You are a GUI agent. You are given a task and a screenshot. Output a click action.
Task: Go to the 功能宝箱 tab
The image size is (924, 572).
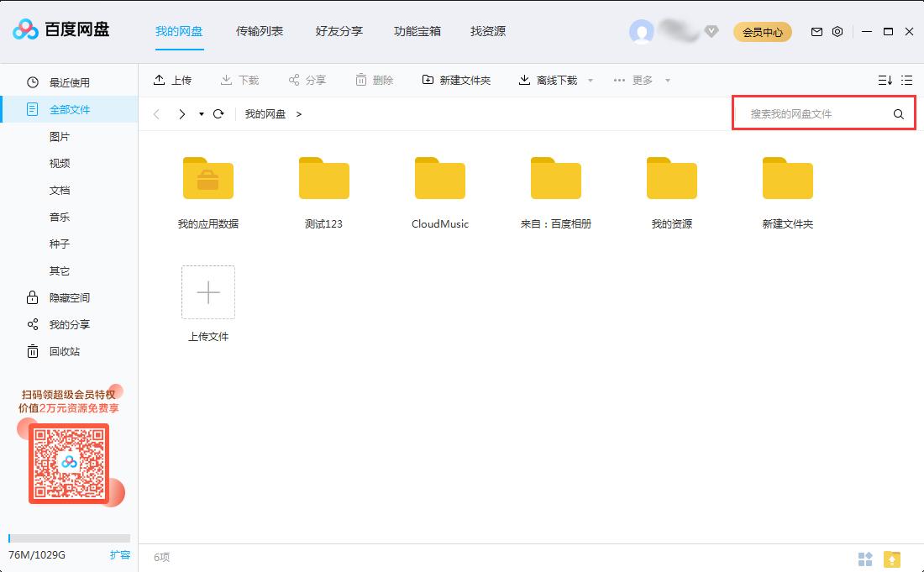tap(417, 31)
